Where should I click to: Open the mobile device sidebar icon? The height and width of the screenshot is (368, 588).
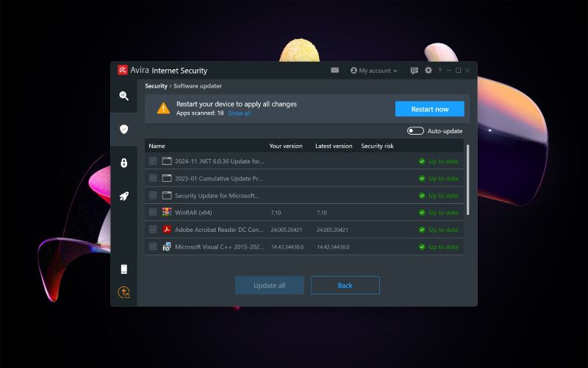123,269
